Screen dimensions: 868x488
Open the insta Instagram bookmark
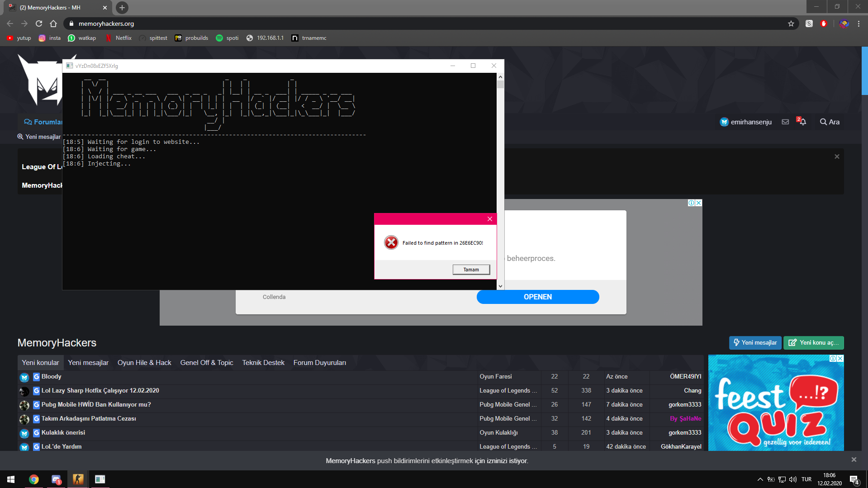tap(50, 38)
